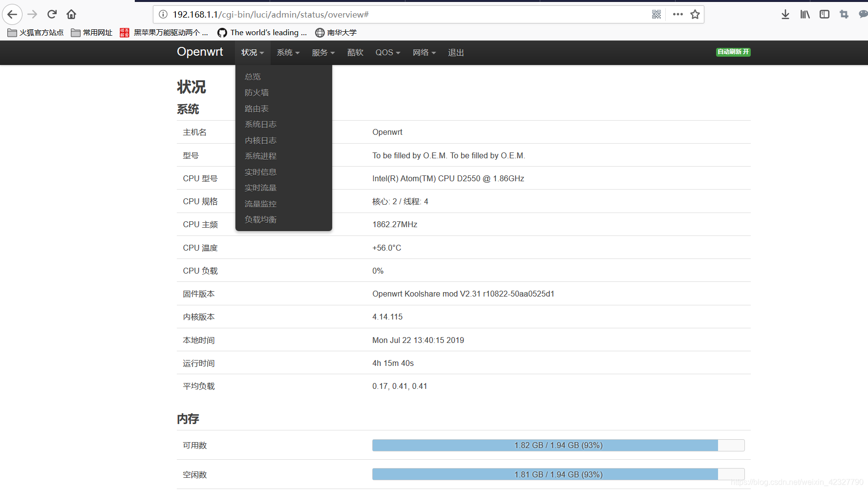Click the QR code icon in address bar
Viewport: 868px width, 491px height.
[x=656, y=14]
